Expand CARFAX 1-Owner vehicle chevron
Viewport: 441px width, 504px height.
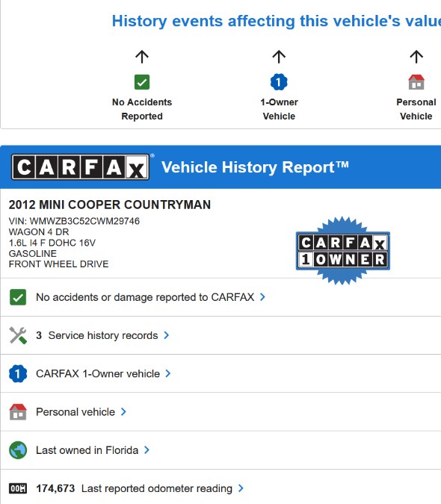click(168, 373)
